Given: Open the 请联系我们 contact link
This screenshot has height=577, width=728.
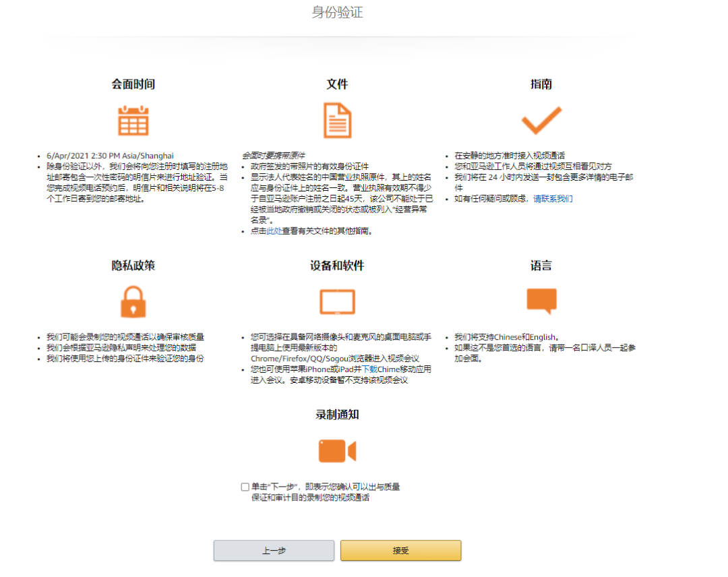Looking at the screenshot, I should tap(553, 199).
